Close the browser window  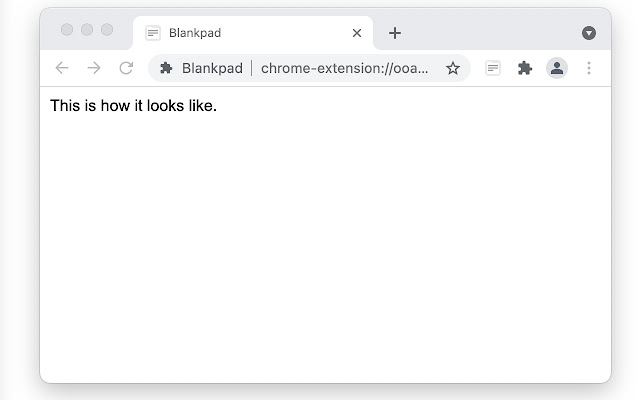[x=67, y=30]
